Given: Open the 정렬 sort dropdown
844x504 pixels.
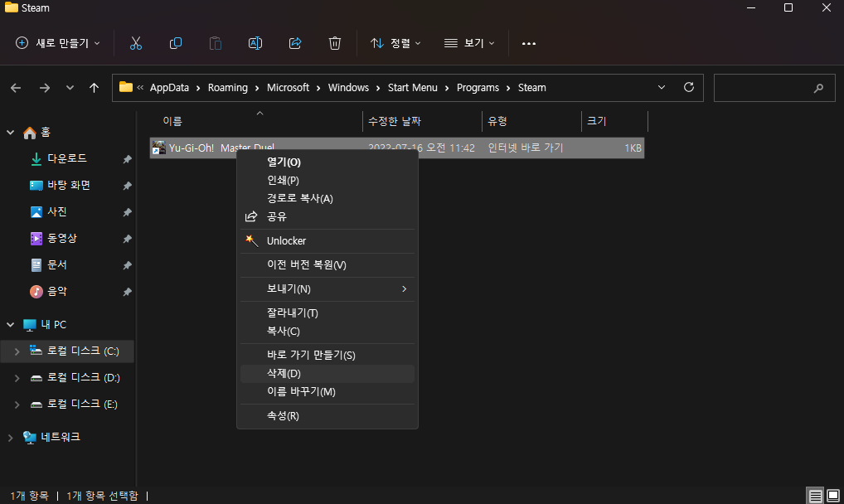Looking at the screenshot, I should pyautogui.click(x=395, y=43).
